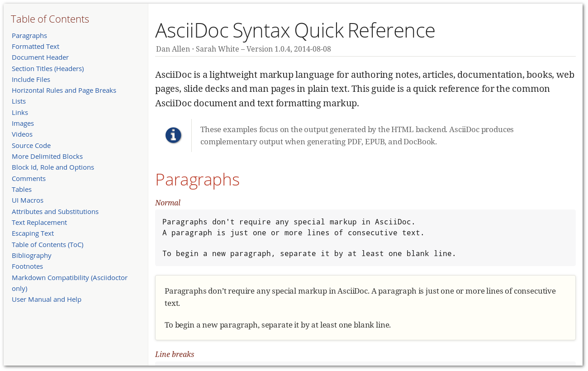
Task: Click the admonition note about HTML backend
Action: 357,135
